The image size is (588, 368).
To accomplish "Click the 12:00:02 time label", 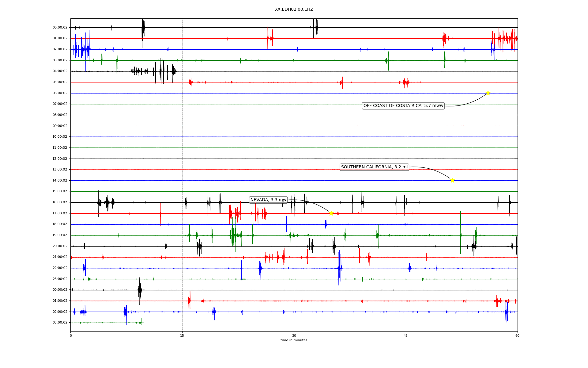I will 60,159.
